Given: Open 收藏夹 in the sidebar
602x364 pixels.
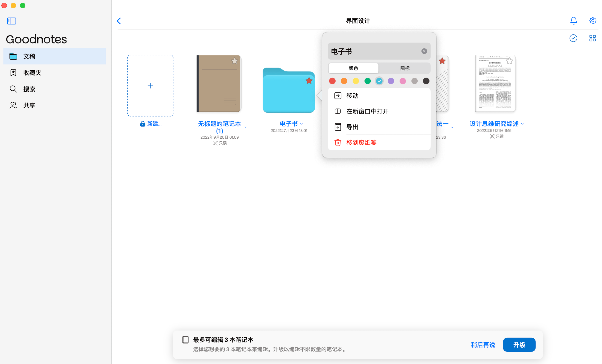Looking at the screenshot, I should pos(54,72).
